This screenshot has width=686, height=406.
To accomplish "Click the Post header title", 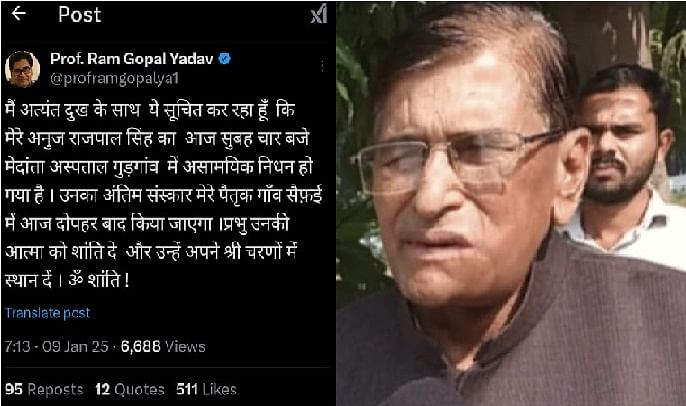I will click(80, 15).
